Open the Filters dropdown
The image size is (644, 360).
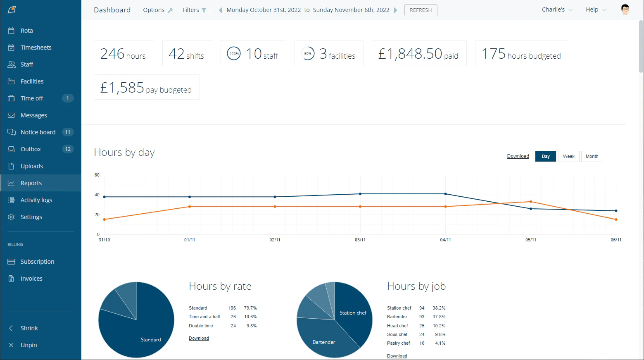coord(192,10)
